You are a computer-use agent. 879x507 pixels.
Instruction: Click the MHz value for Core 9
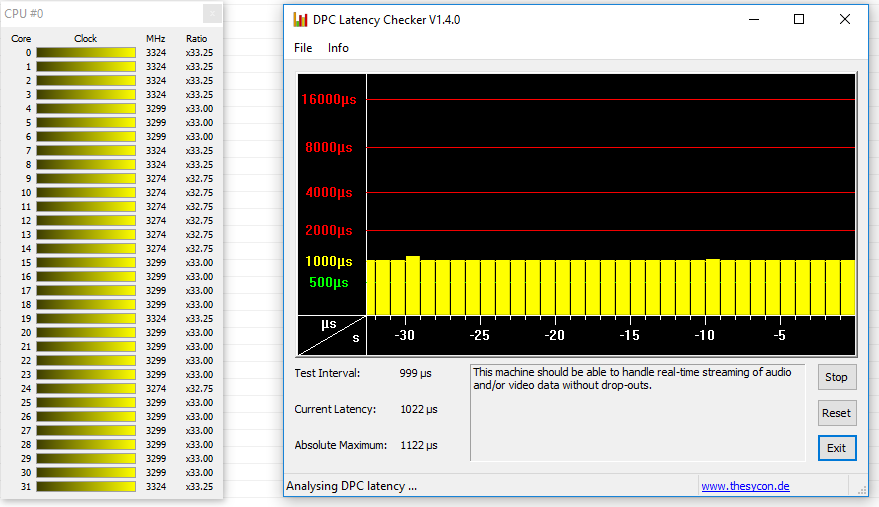point(156,178)
